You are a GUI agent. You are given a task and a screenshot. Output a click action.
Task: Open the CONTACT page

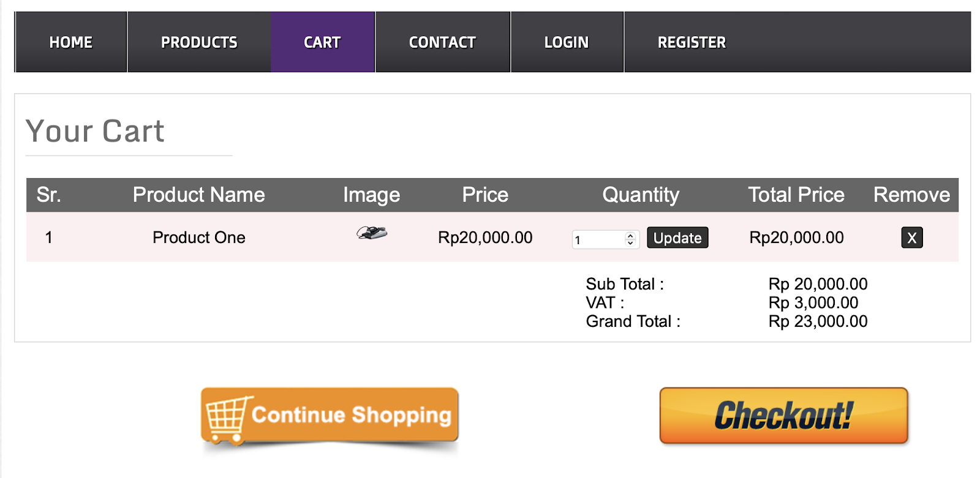pyautogui.click(x=442, y=42)
